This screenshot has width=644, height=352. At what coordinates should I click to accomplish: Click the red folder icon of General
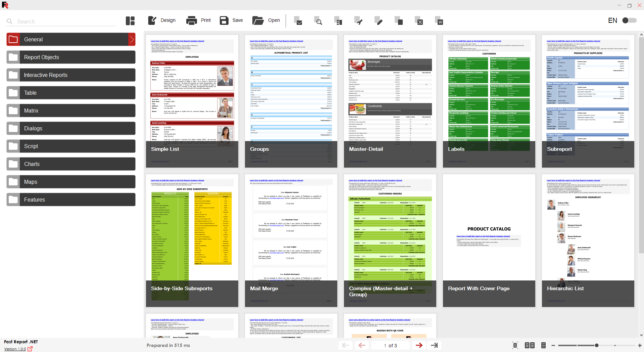point(13,39)
